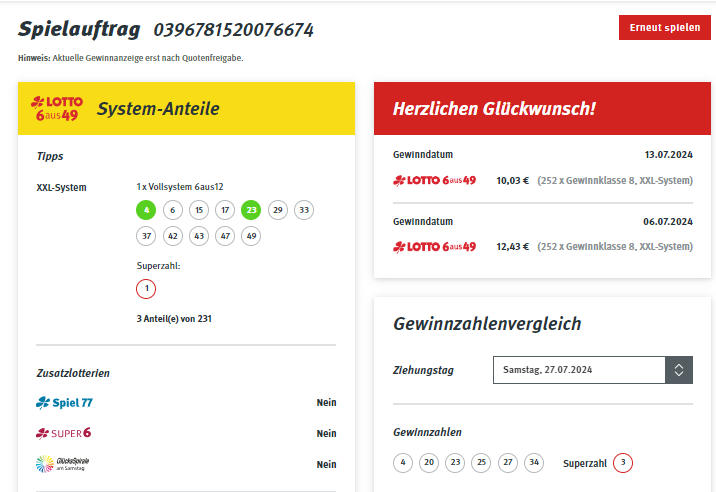Click the LOTTO 6aus49 logo in yellow header
This screenshot has width=716, height=492.
coord(57,109)
